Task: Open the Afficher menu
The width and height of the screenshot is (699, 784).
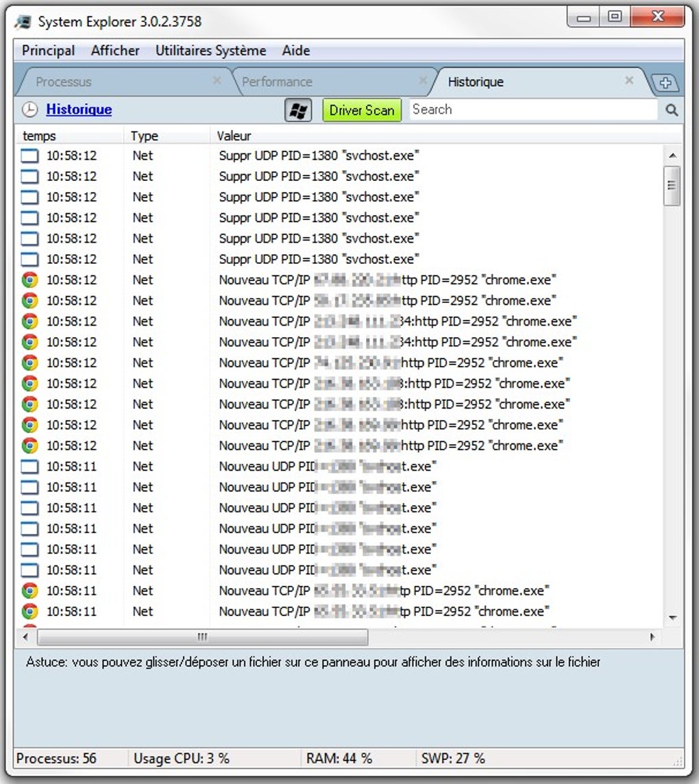Action: coord(114,50)
